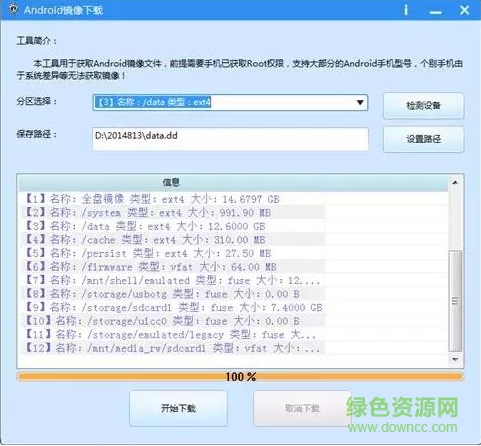Click the 工具简介 label
481x446 pixels.
(x=37, y=41)
